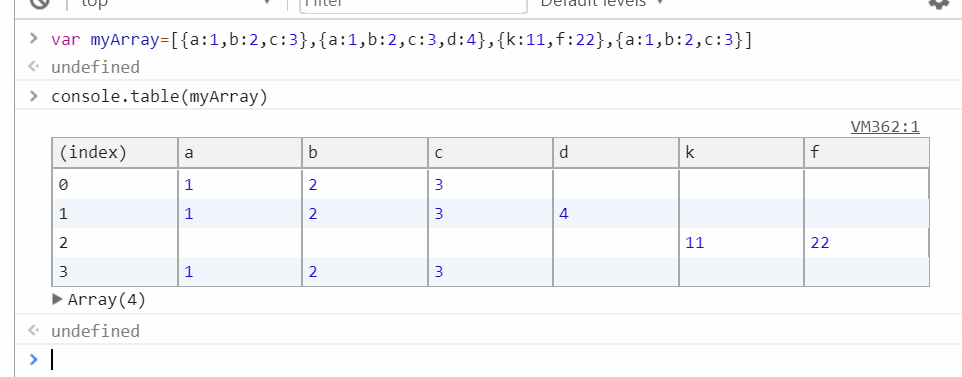Sort table by column c header
Image resolution: width=962 pixels, height=377 pixels.
point(490,152)
